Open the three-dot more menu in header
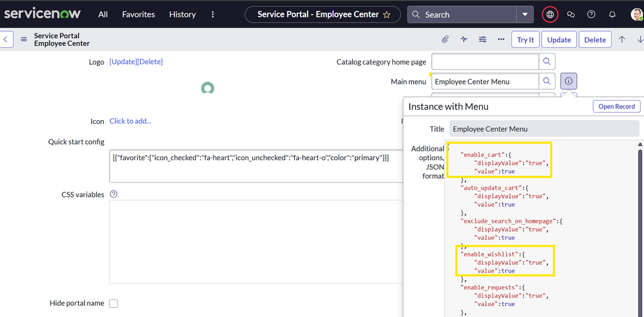644x317 pixels. tap(213, 14)
